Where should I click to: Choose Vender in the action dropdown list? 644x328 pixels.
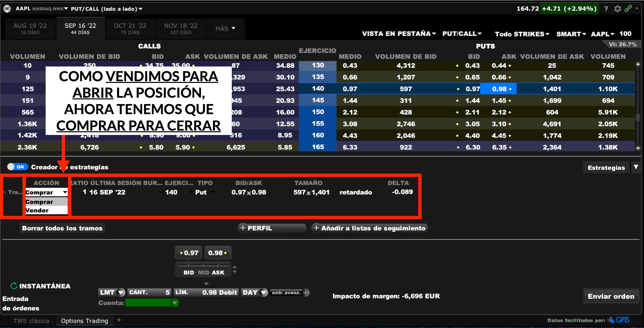(x=47, y=210)
